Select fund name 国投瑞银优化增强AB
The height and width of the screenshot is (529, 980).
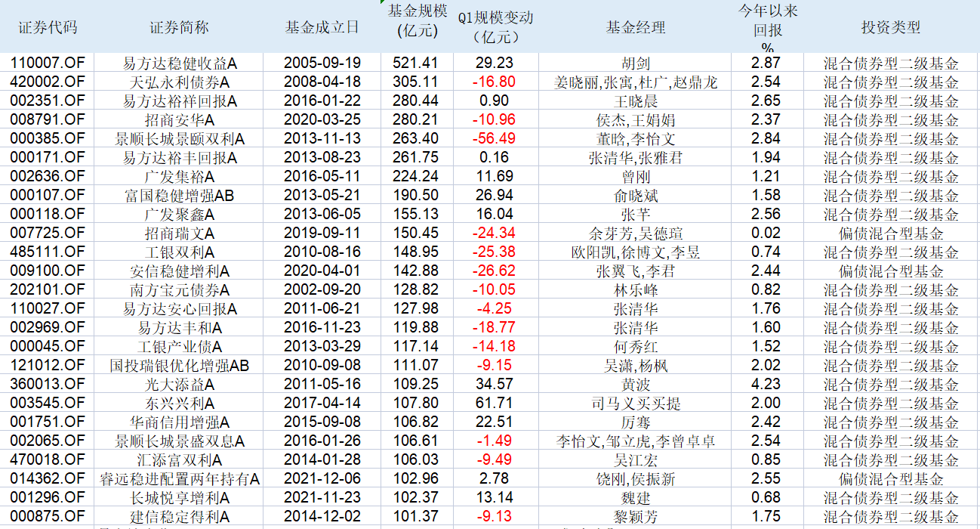(x=179, y=366)
